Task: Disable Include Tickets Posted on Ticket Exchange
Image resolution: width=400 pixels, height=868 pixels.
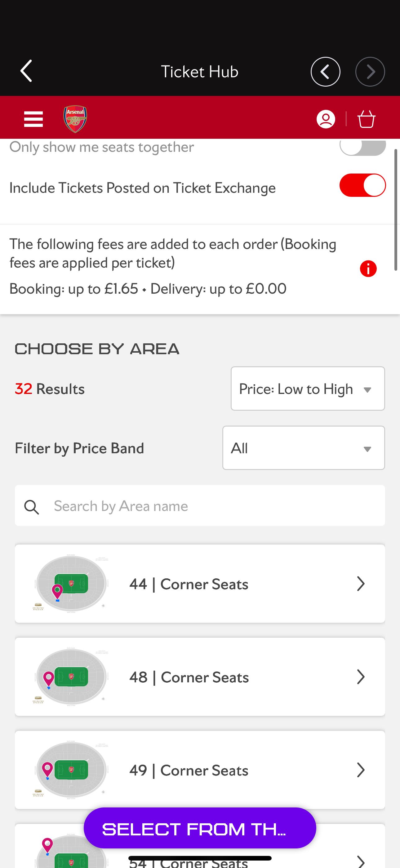Action: [x=362, y=185]
